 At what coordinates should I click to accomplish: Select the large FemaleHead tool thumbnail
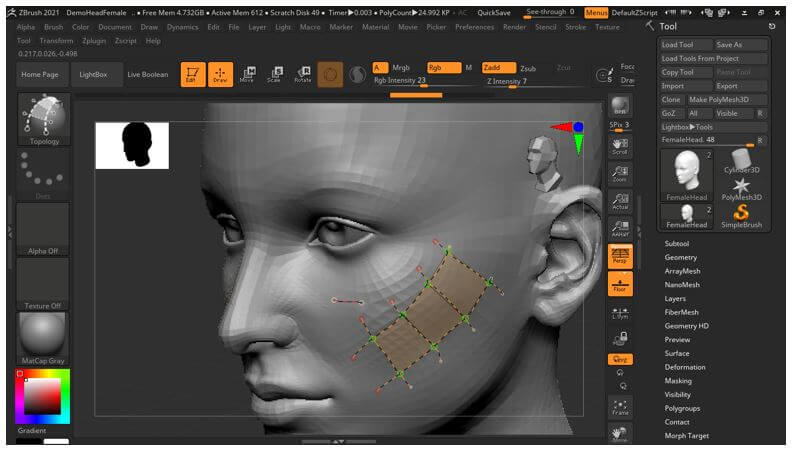pyautogui.click(x=687, y=175)
